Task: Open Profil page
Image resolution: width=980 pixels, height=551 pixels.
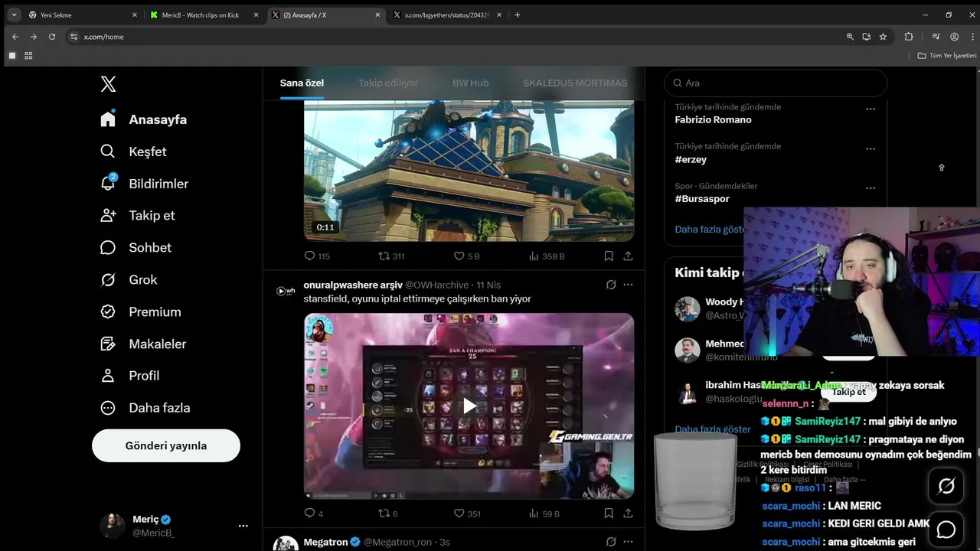Action: click(x=130, y=376)
